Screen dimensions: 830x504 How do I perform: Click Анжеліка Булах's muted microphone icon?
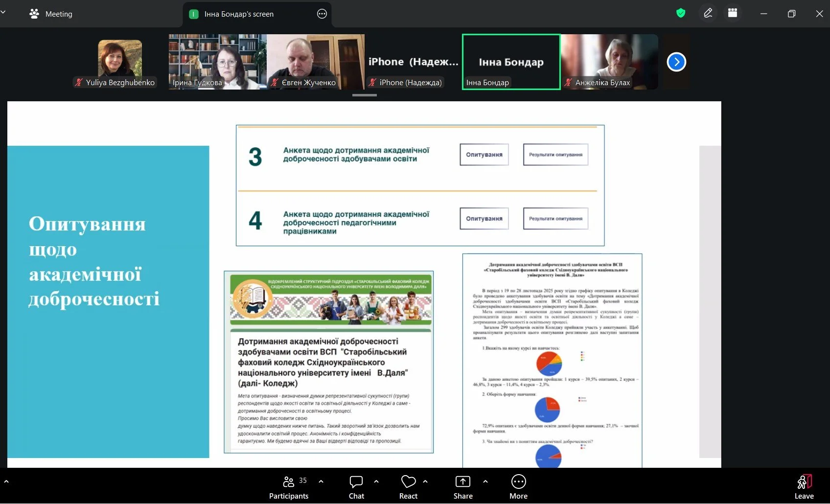click(568, 82)
